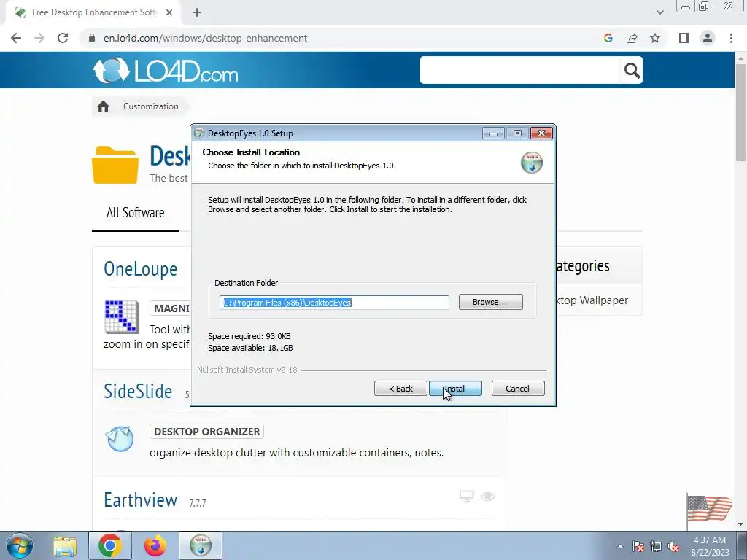This screenshot has width=747, height=560.
Task: Switch to Chrome in the taskbar
Action: pos(110,545)
